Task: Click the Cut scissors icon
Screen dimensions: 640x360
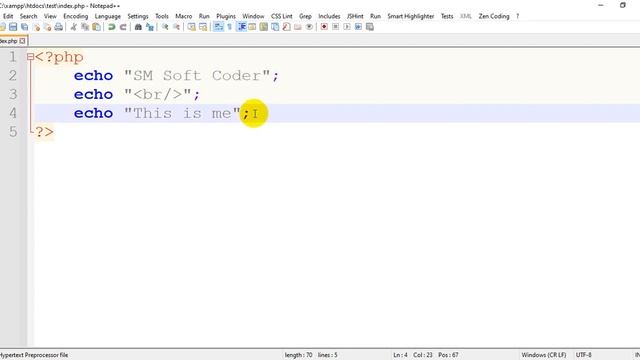Action: click(73, 27)
